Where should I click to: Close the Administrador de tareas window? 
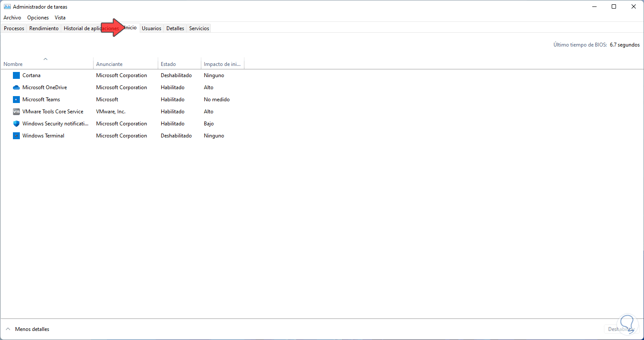634,6
